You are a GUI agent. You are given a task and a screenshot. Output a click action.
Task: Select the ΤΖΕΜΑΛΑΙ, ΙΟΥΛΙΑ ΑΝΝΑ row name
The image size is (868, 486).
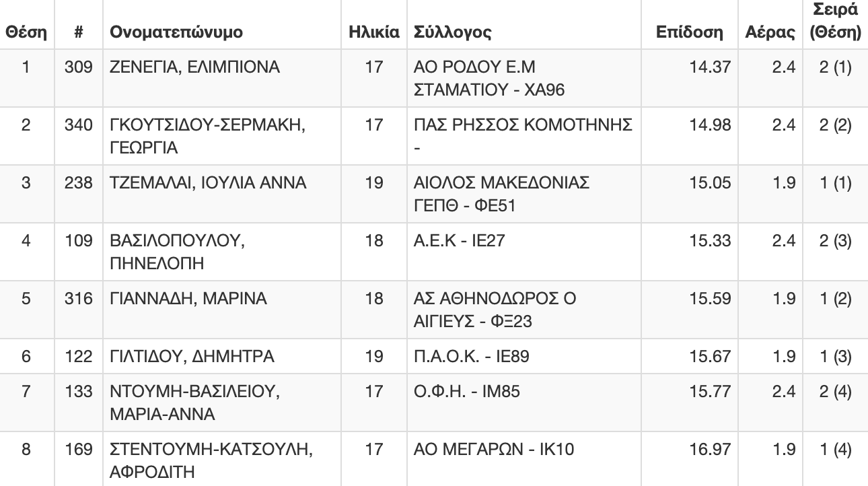click(x=208, y=183)
